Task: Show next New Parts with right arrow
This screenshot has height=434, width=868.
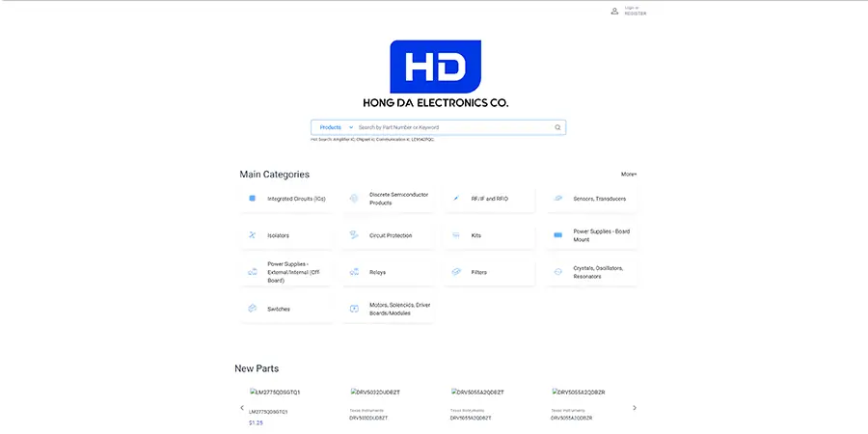Action: [634, 408]
